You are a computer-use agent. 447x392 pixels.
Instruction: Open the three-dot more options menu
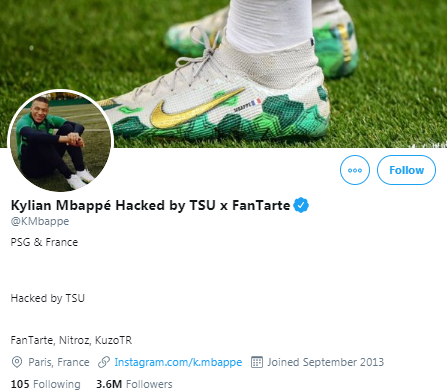[x=355, y=170]
